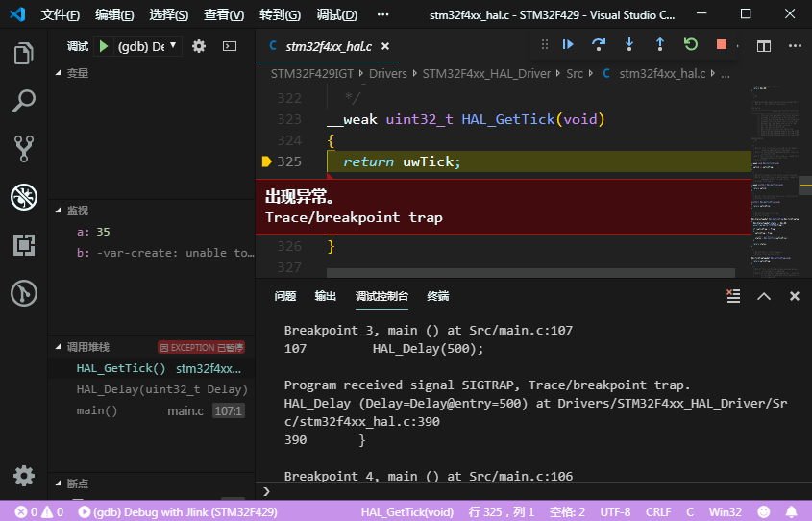Open editor more actions ellipsis
The height and width of the screenshot is (521, 812).
click(795, 46)
